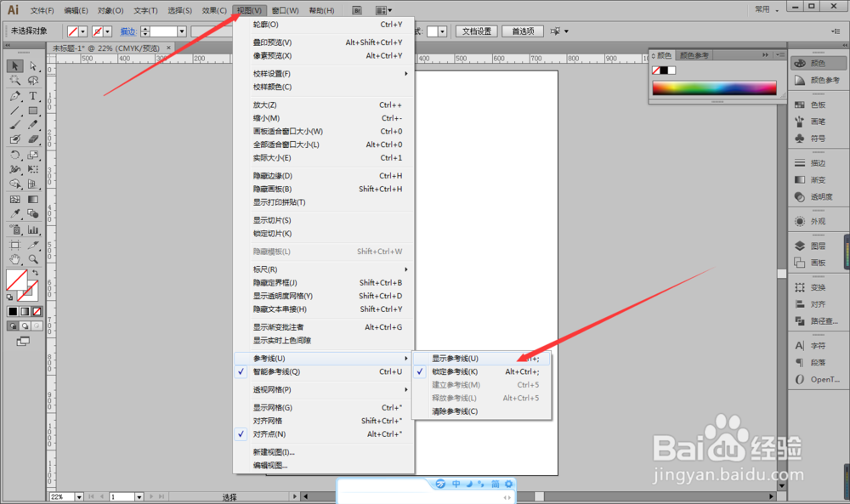Select the Paintbrush tool
Screen dimensions: 850x504
point(14,125)
